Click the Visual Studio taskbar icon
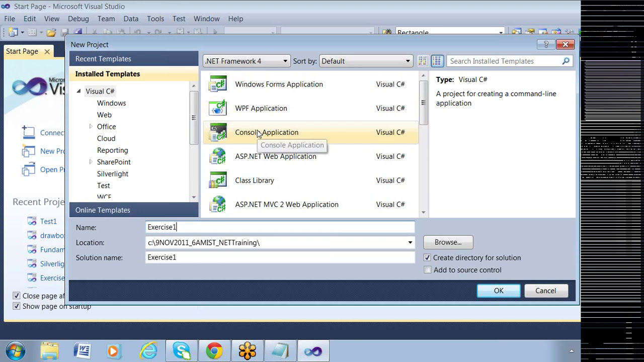The width and height of the screenshot is (644, 362). point(313,350)
